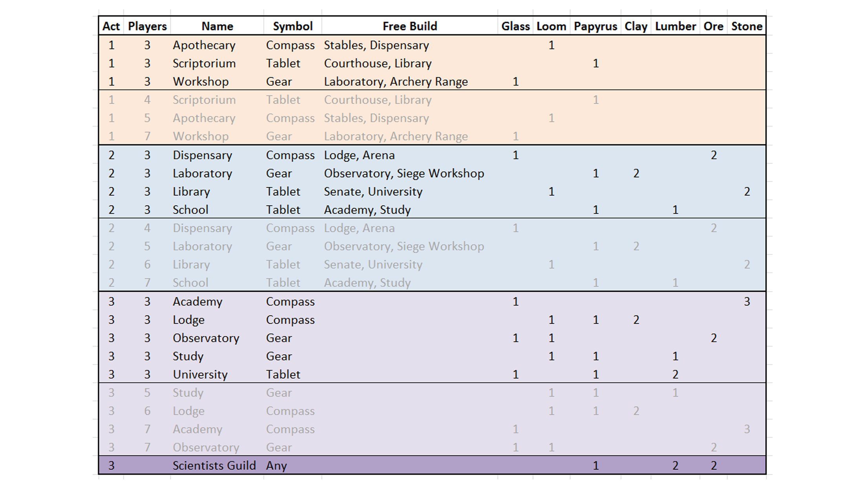Select the Ore column header
The height and width of the screenshot is (488, 868).
[713, 26]
